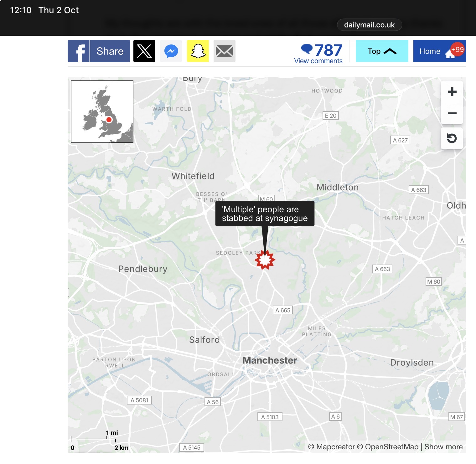Tap the dailymail.co.uk address bar
The image size is (476, 464).
coord(369,25)
